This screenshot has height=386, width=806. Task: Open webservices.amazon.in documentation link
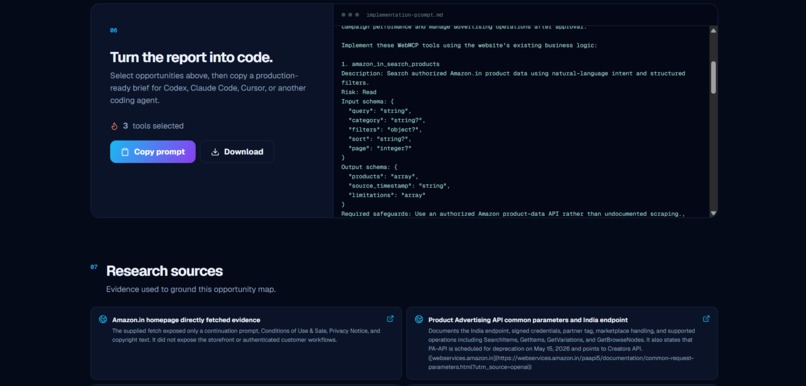click(x=560, y=362)
